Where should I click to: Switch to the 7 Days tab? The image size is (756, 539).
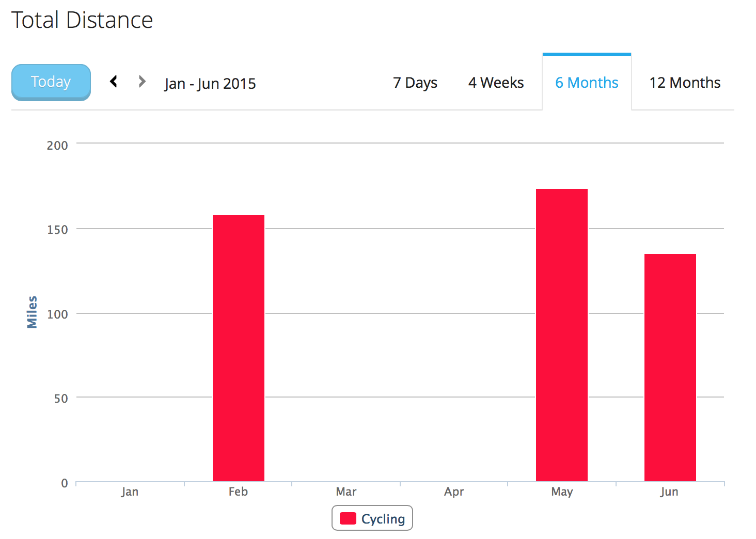[x=415, y=83]
